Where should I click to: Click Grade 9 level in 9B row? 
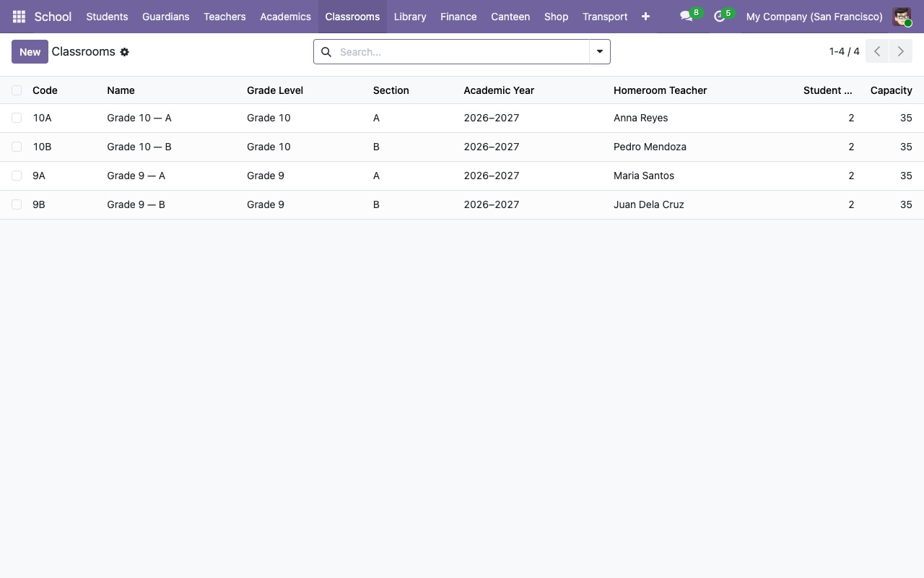[x=266, y=204]
